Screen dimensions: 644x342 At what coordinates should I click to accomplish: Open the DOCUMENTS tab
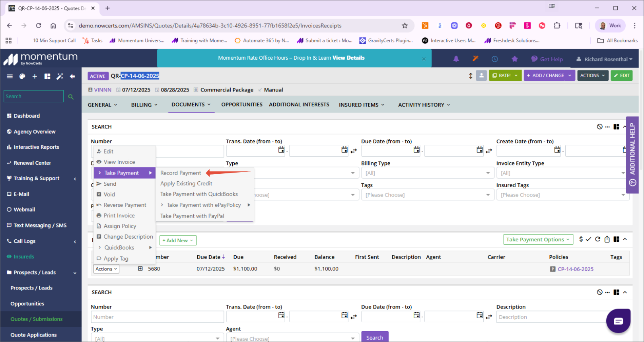click(x=191, y=105)
